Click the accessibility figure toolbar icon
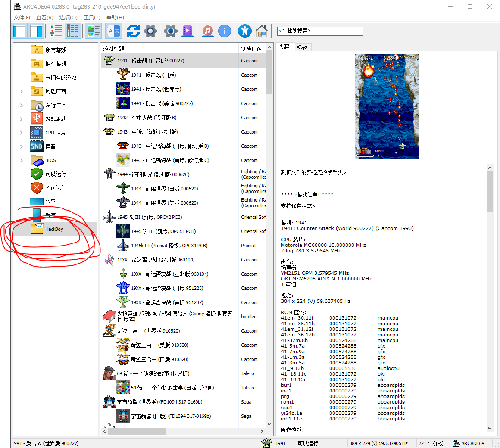Image resolution: width=500 pixels, height=448 pixels. coord(245,31)
